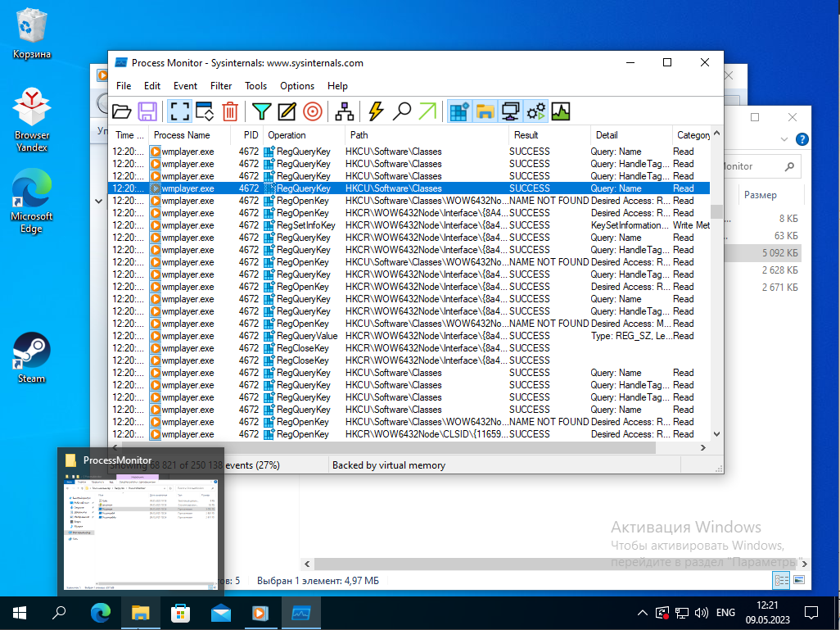
Task: Open the Tools menu
Action: (255, 86)
